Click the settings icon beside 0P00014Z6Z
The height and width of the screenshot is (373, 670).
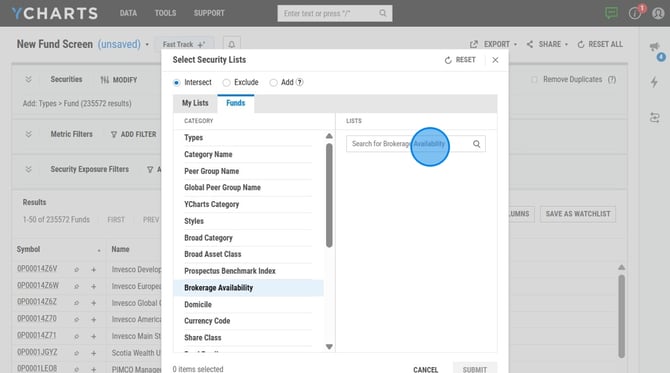tap(76, 303)
